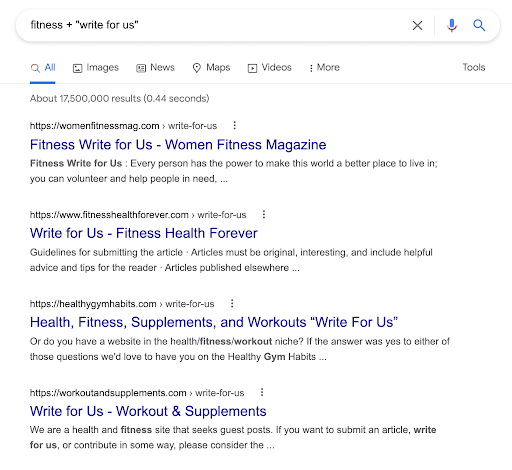Screen dimensions: 512x470
Task: Open the Tools filter options
Action: click(474, 67)
